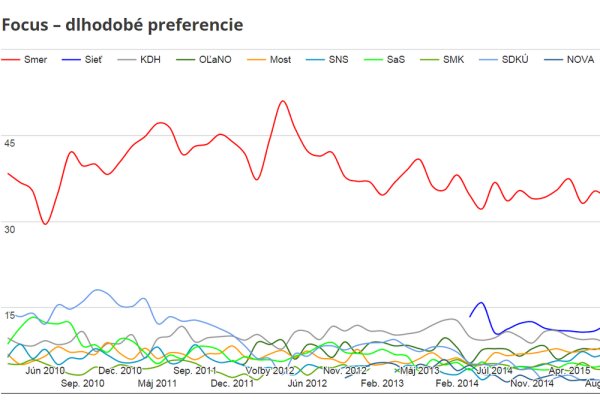
Task: Click the Volby 2012 x-axis label
Action: click(x=271, y=370)
